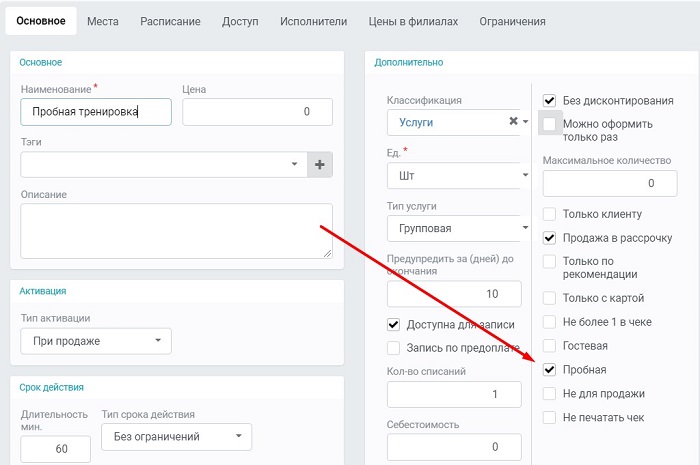Enable Только по рекомендации

pyautogui.click(x=549, y=261)
